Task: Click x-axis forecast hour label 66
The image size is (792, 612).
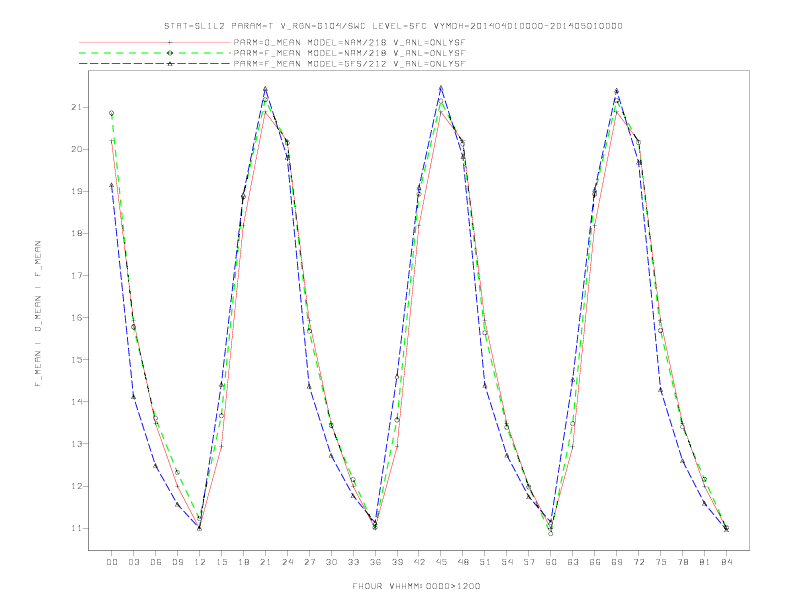Action: (x=595, y=562)
